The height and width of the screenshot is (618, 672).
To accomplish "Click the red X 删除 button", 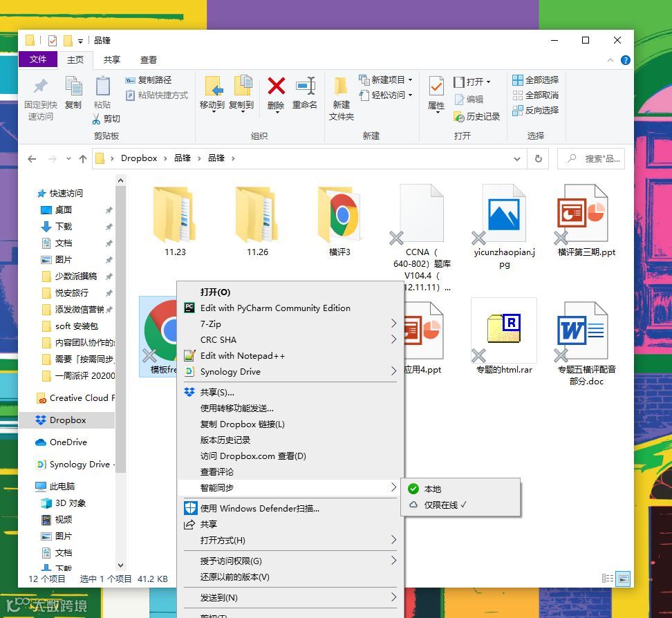I will coord(276,86).
